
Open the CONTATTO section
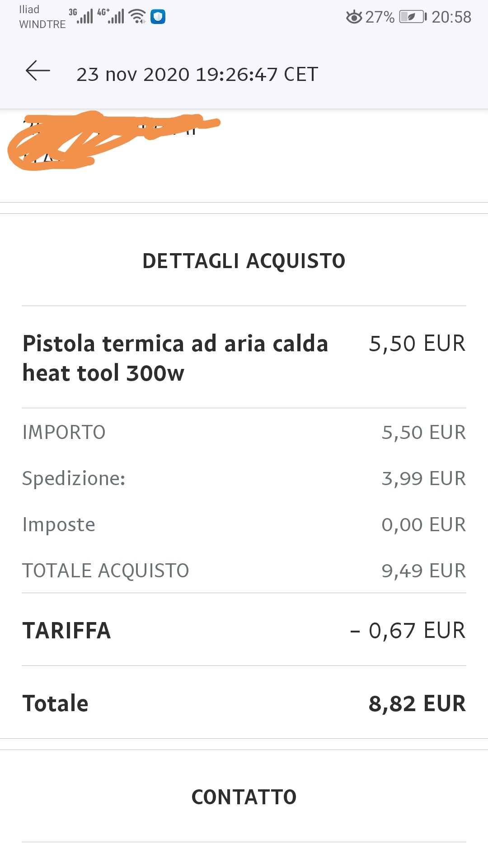click(244, 797)
